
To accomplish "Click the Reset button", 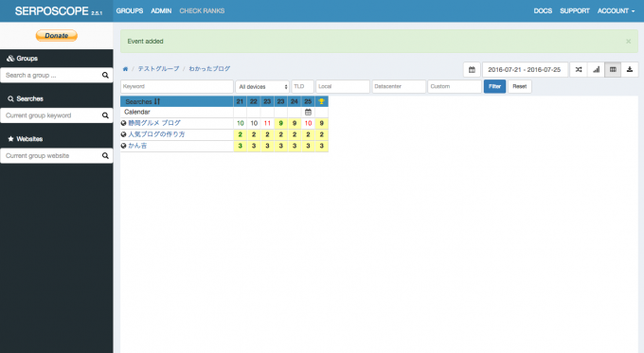I will click(x=520, y=87).
